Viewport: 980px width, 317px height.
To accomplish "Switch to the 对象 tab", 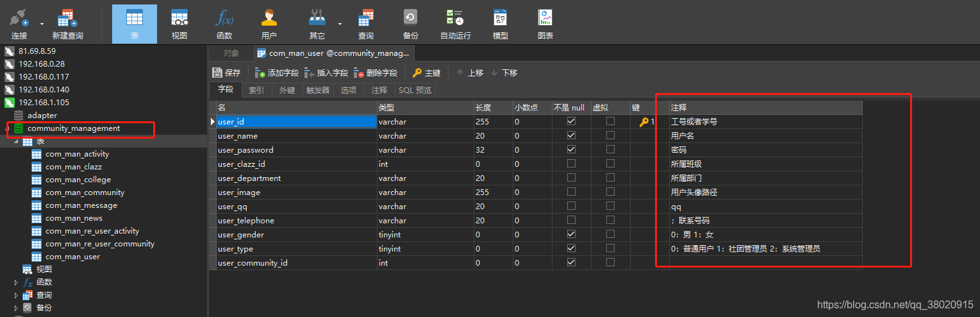I will coord(231,53).
